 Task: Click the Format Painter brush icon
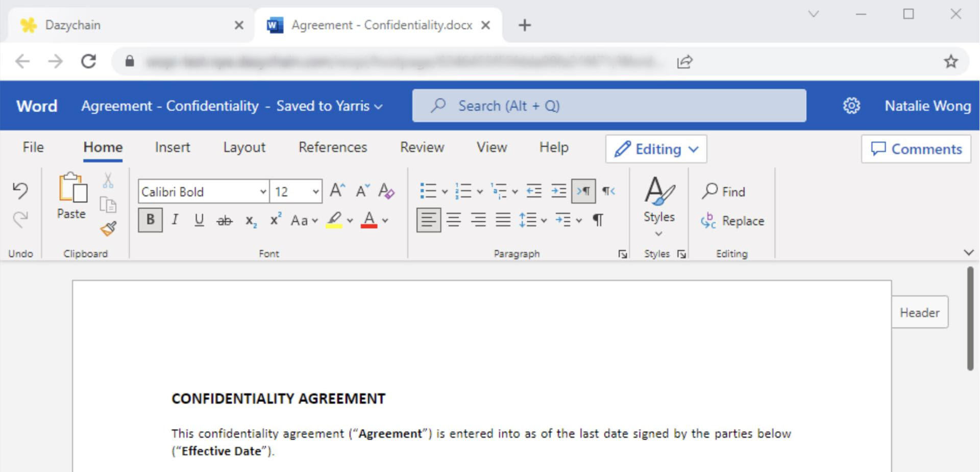pos(108,229)
